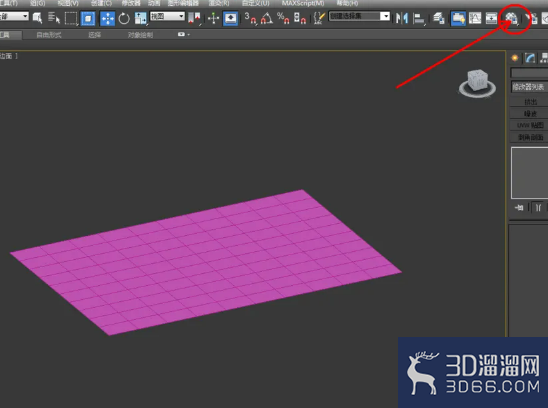Open the 自定义(U) menu
The image size is (548, 408).
[255, 3]
